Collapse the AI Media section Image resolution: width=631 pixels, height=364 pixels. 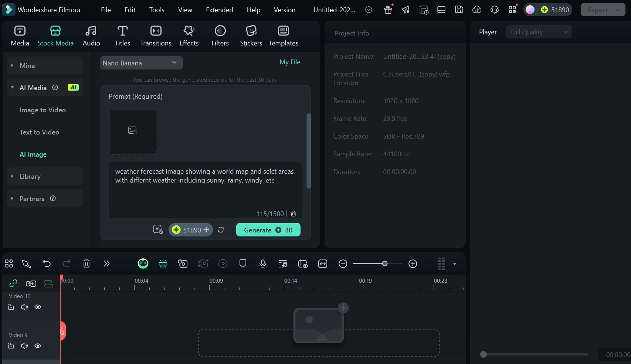(12, 88)
